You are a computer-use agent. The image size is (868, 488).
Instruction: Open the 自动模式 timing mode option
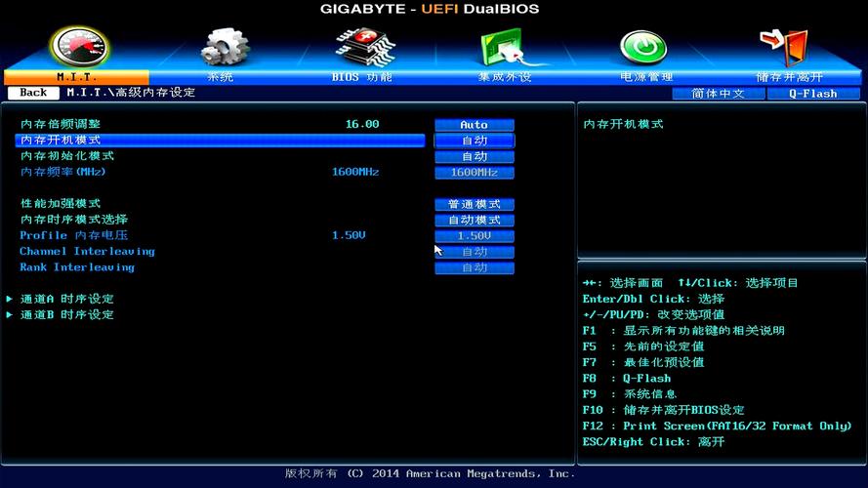[x=475, y=221]
